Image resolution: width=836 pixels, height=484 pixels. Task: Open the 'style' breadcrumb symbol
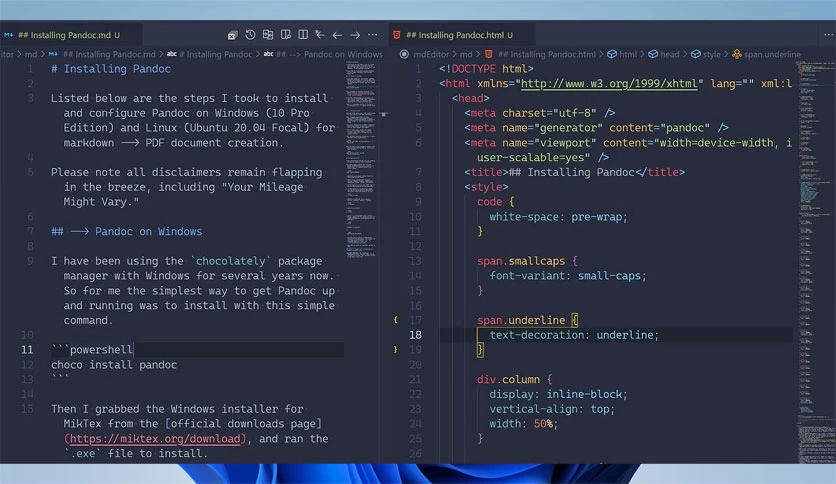coord(712,54)
